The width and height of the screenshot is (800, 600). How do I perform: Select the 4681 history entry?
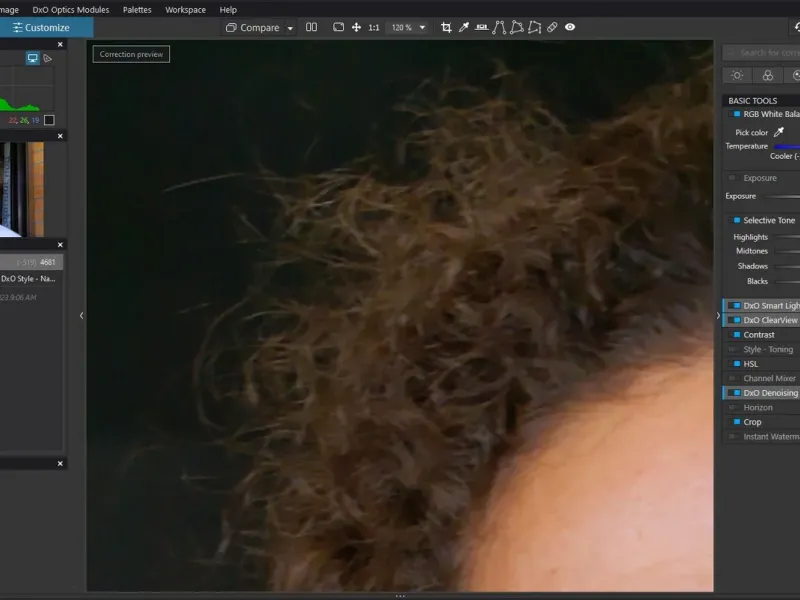[x=31, y=262]
